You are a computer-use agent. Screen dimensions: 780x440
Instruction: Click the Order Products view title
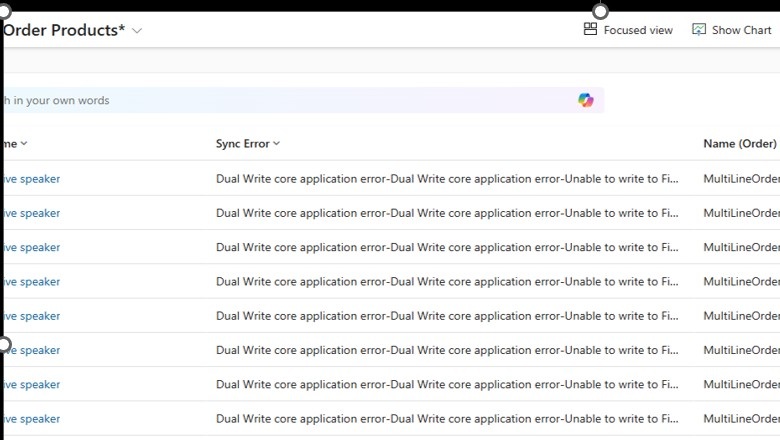(64, 30)
